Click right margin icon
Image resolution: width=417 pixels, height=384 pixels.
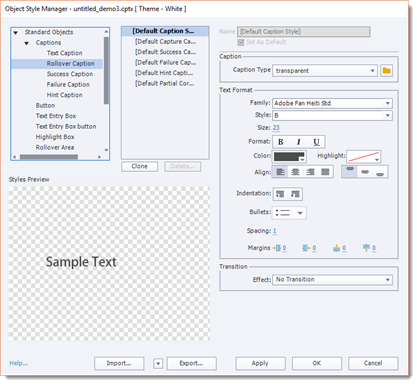click(x=306, y=248)
